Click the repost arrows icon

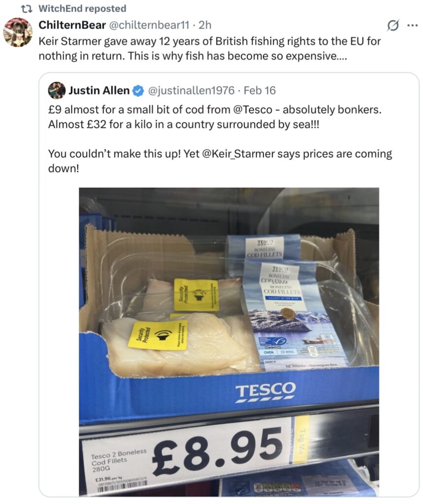[x=27, y=9]
